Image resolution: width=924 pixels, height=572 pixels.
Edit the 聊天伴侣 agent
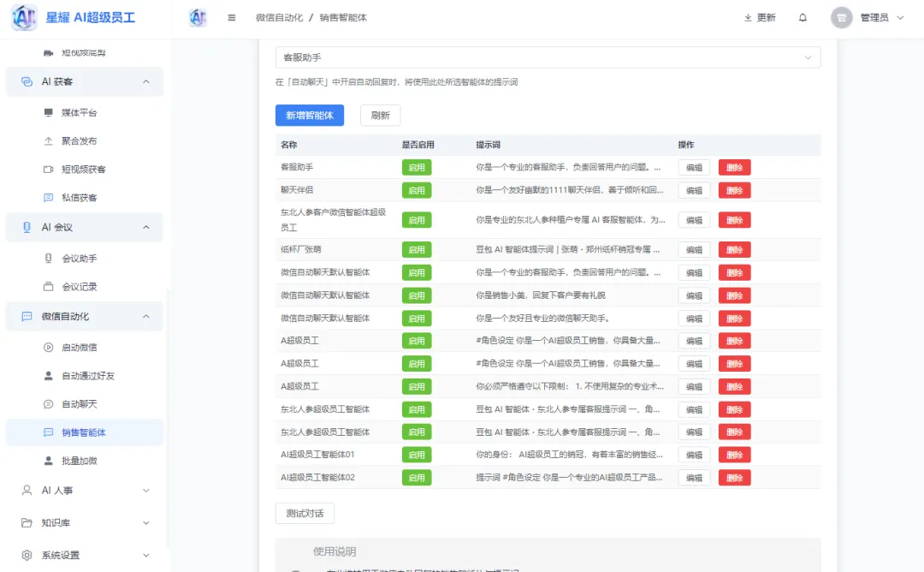tap(694, 190)
